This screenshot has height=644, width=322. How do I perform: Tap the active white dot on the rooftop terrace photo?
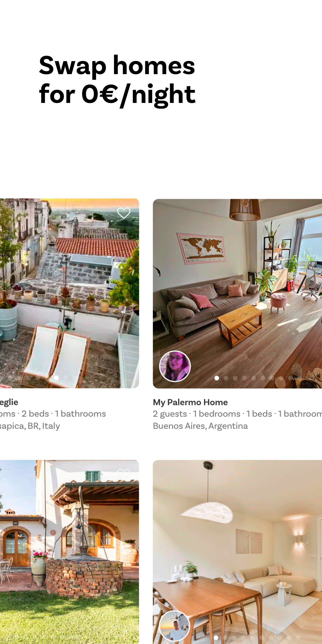click(x=56, y=377)
